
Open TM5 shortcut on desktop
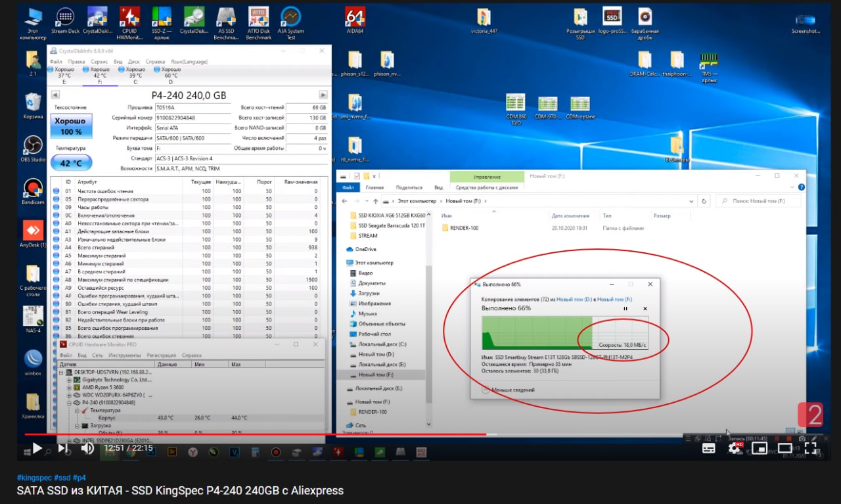click(x=708, y=66)
